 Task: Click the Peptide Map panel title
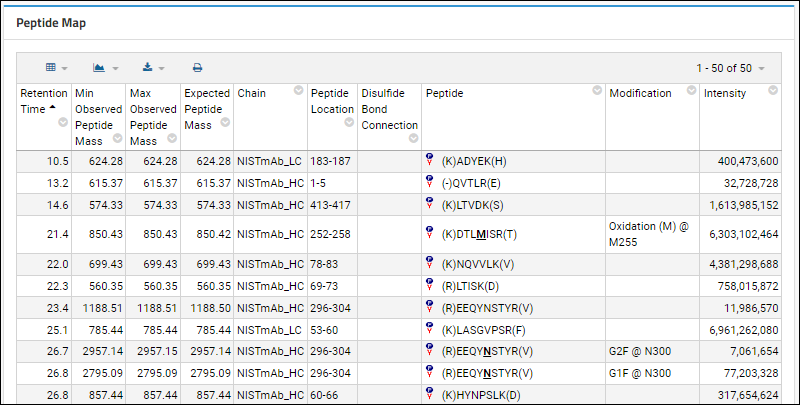coord(51,23)
